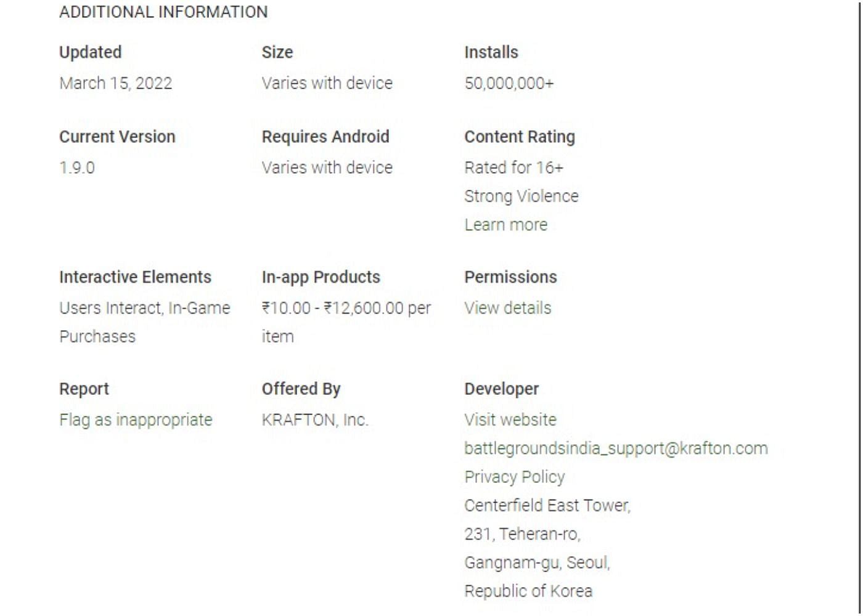Screen dimensions: 863x616
Task: Click Varies with device under Requires Android
Action: click(x=327, y=168)
